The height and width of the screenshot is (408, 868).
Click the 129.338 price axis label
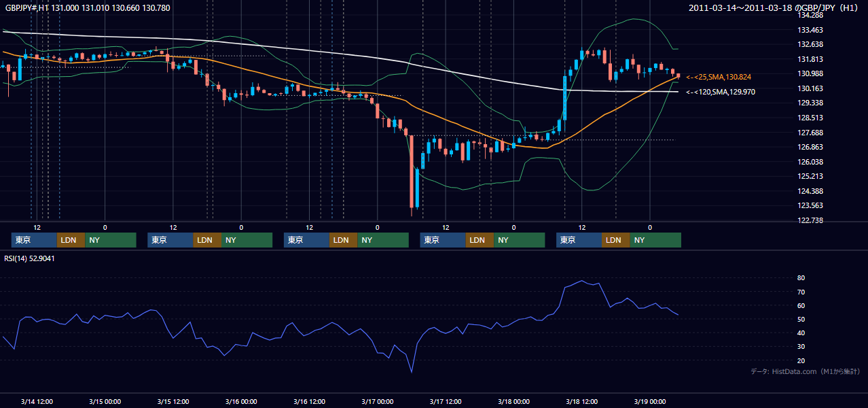tap(809, 103)
